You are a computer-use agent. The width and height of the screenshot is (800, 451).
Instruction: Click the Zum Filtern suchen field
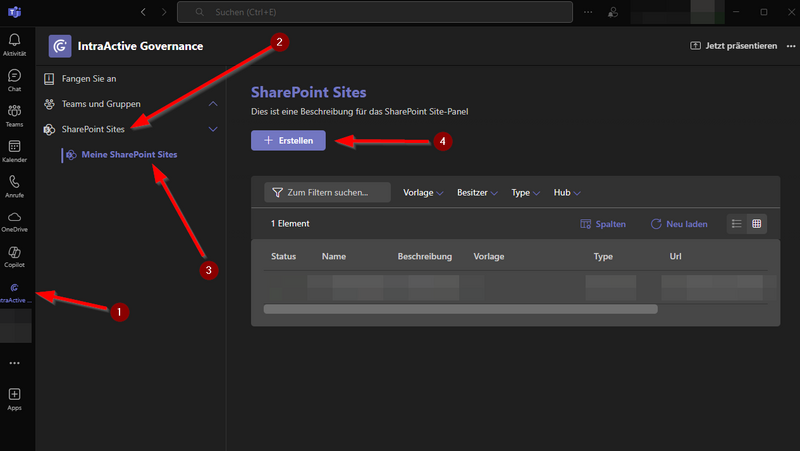(x=327, y=192)
